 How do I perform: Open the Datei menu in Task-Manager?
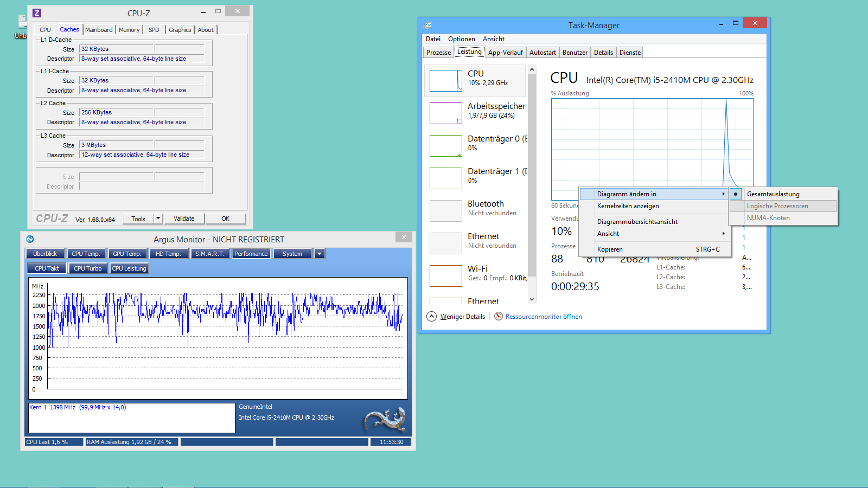tap(433, 39)
